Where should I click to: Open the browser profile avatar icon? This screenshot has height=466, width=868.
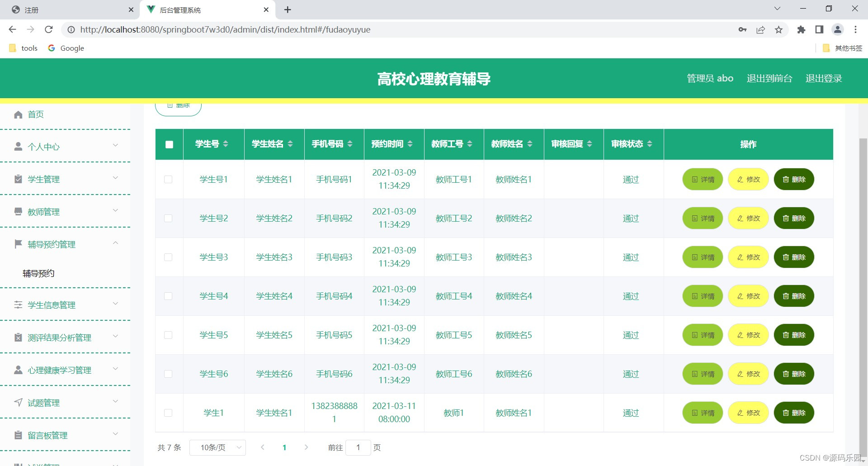pyautogui.click(x=837, y=29)
